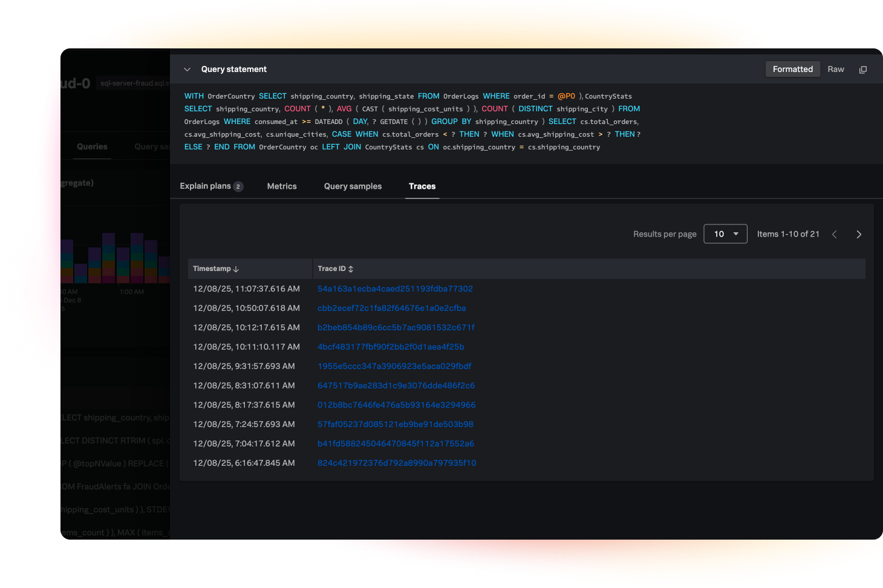883x588 pixels.
Task: Switch to the Metrics tab
Action: point(282,186)
